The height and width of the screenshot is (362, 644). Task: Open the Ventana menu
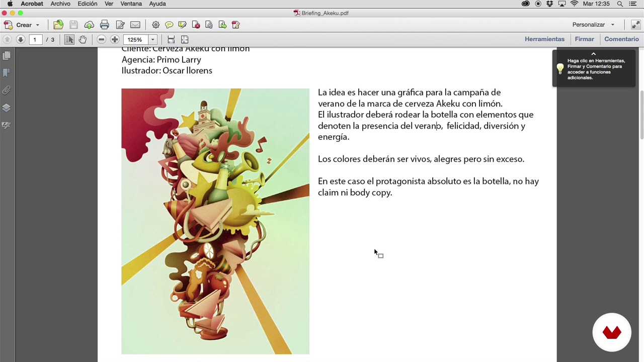pyautogui.click(x=131, y=4)
